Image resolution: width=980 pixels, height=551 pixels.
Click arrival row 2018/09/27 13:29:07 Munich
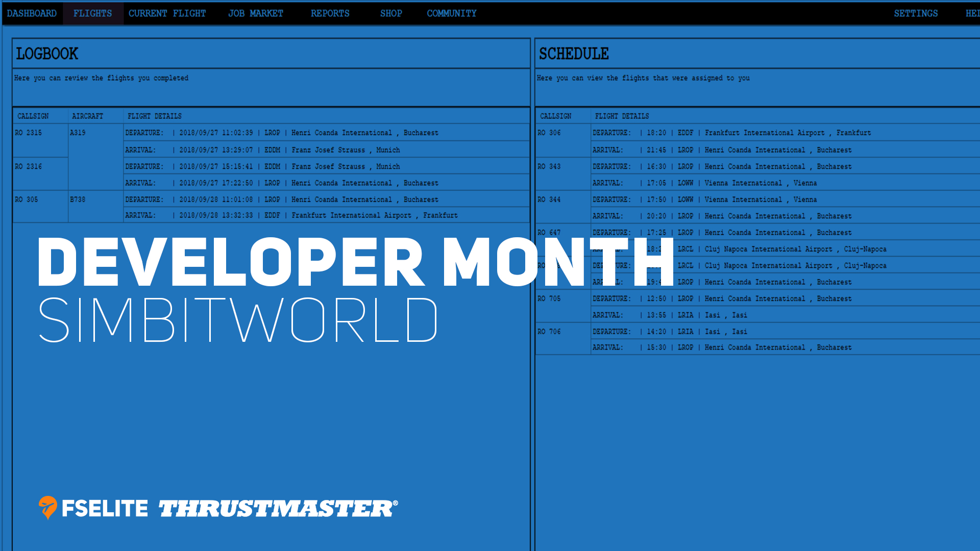coord(327,150)
